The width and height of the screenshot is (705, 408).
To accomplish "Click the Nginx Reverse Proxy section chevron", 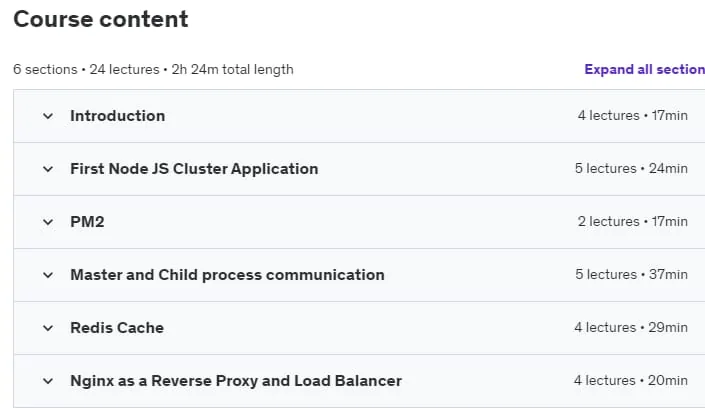I will [x=48, y=381].
